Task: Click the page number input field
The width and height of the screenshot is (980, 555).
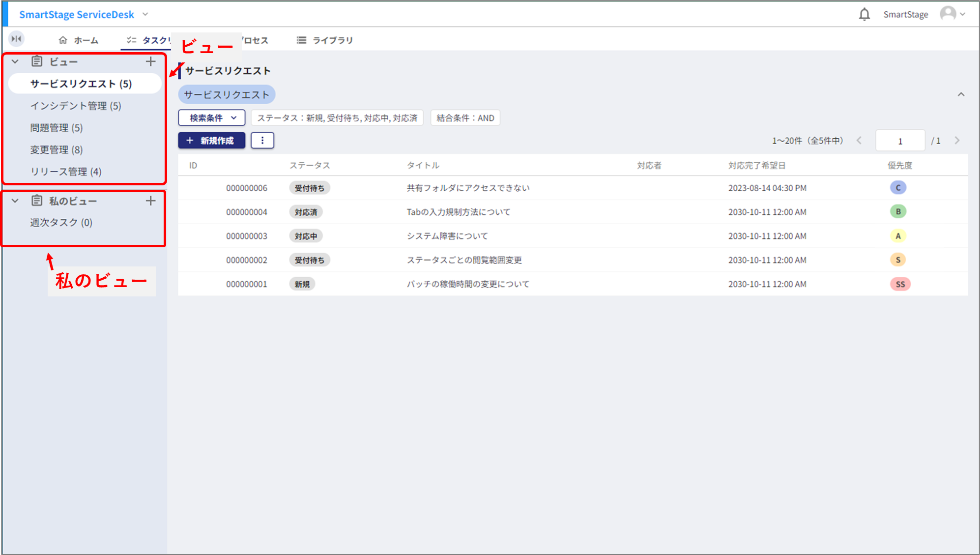Action: click(900, 141)
